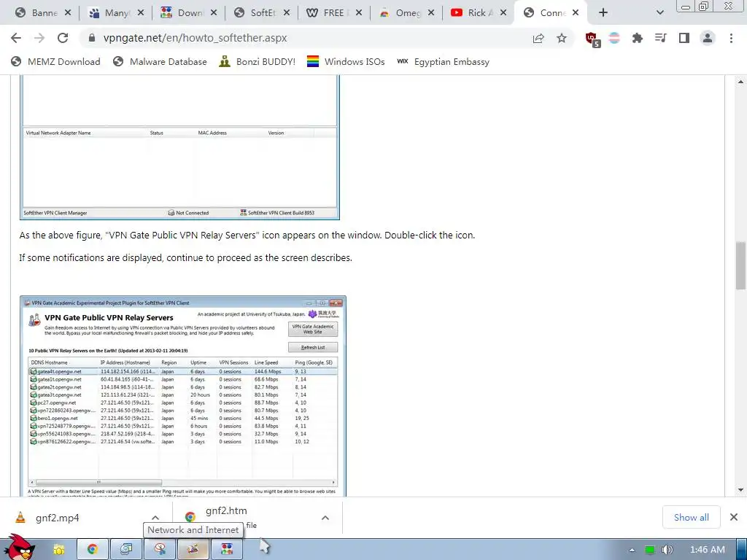This screenshot has width=747, height=560.
Task: Click Show all downloads
Action: (692, 517)
